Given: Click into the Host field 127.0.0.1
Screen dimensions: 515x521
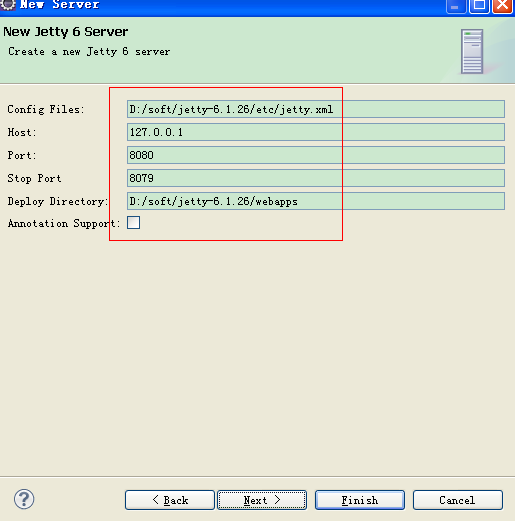Looking at the screenshot, I should click(x=316, y=132).
